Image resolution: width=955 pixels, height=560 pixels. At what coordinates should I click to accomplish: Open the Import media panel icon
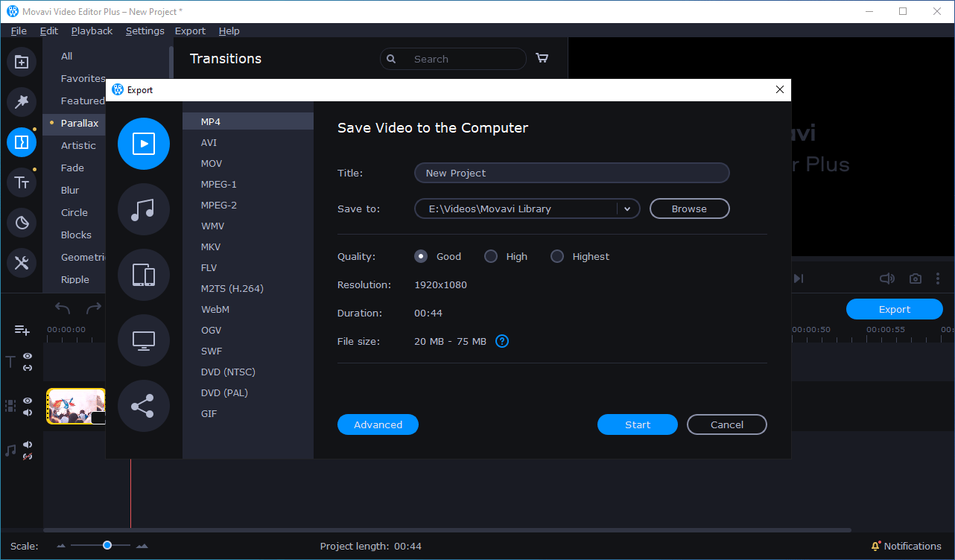click(22, 62)
